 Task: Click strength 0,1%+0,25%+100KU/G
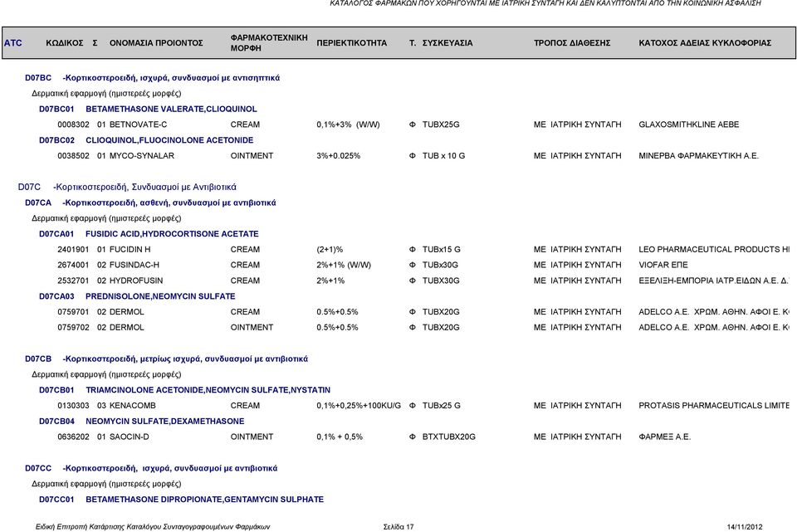(359, 406)
